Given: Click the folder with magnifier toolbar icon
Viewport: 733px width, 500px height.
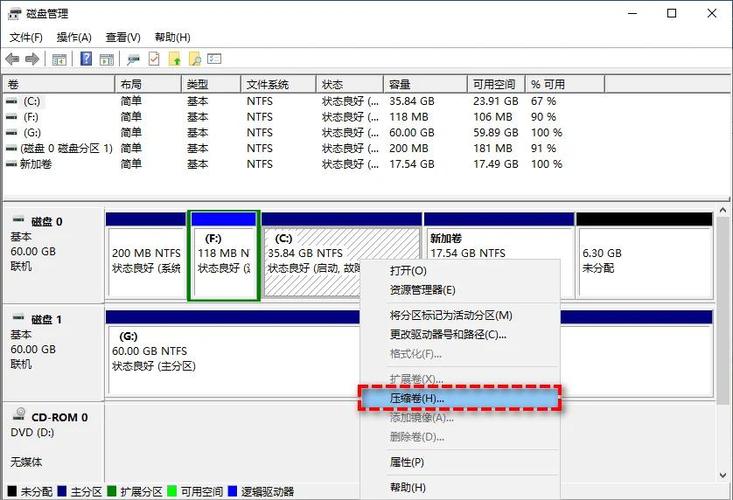Looking at the screenshot, I should click(x=195, y=59).
